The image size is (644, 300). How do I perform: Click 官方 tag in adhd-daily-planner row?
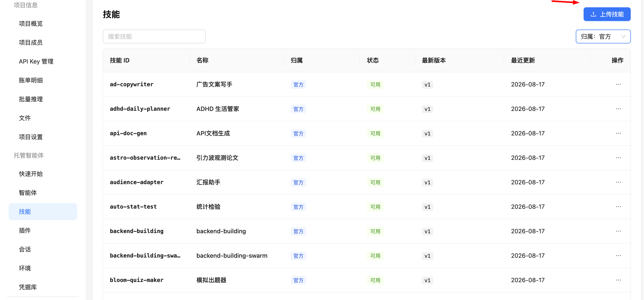[298, 109]
